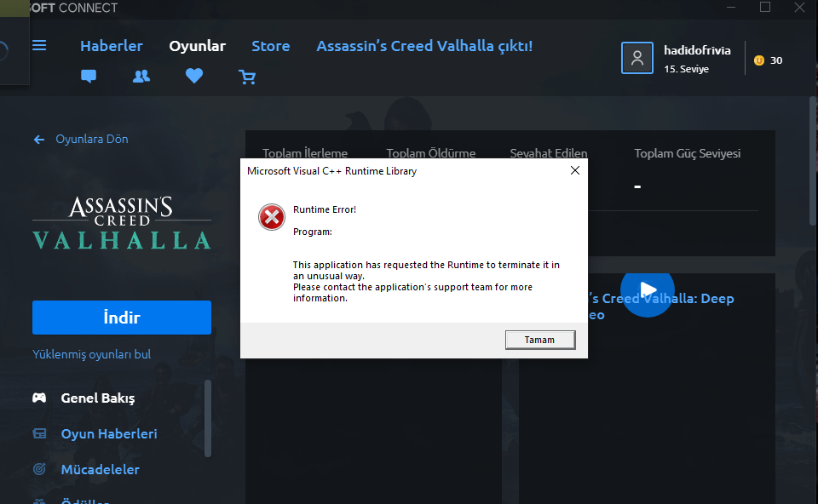818x504 pixels.
Task: Go to the Haberler tab
Action: point(111,46)
